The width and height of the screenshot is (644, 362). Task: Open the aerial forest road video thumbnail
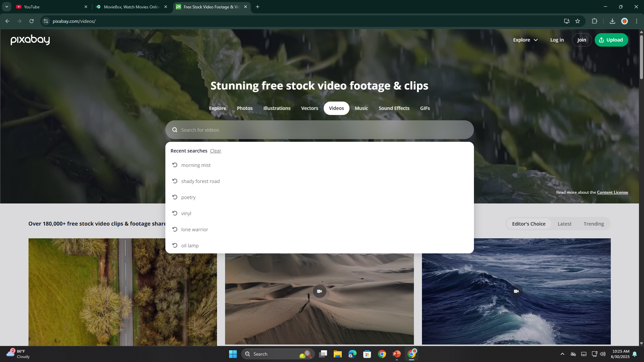click(123, 292)
